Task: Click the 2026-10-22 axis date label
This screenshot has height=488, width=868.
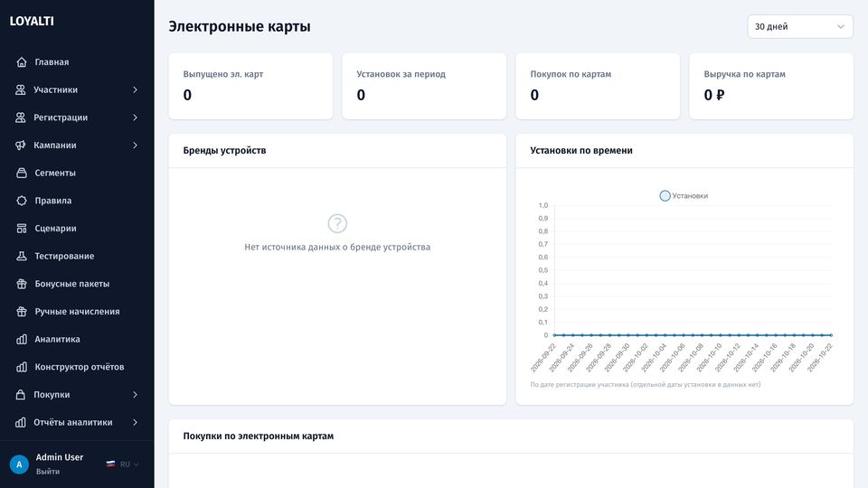Action: coord(820,358)
